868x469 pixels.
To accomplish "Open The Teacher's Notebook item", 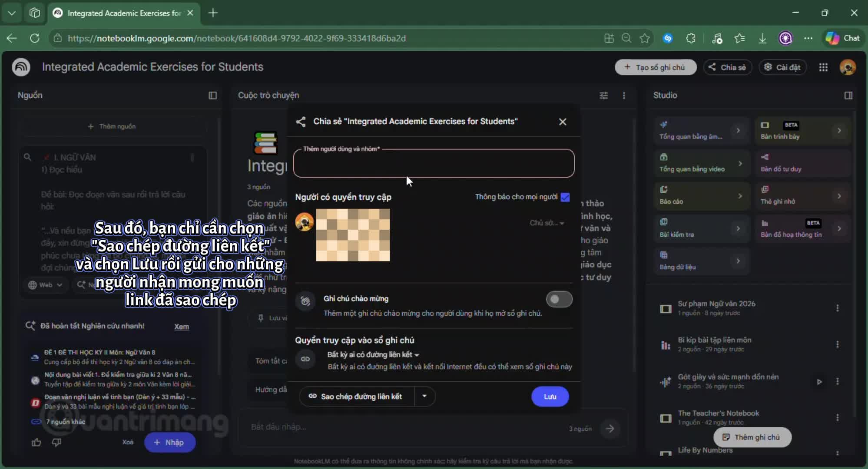I will (x=719, y=418).
